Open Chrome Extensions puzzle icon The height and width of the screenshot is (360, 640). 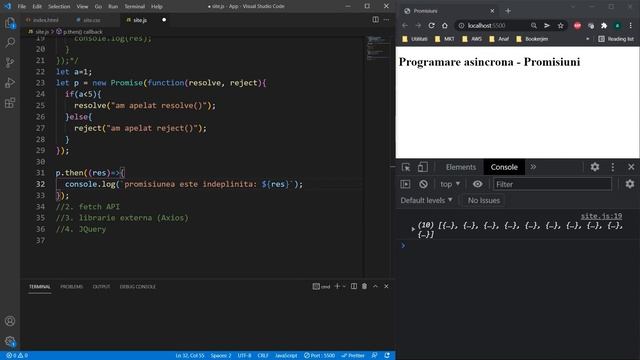[604, 25]
